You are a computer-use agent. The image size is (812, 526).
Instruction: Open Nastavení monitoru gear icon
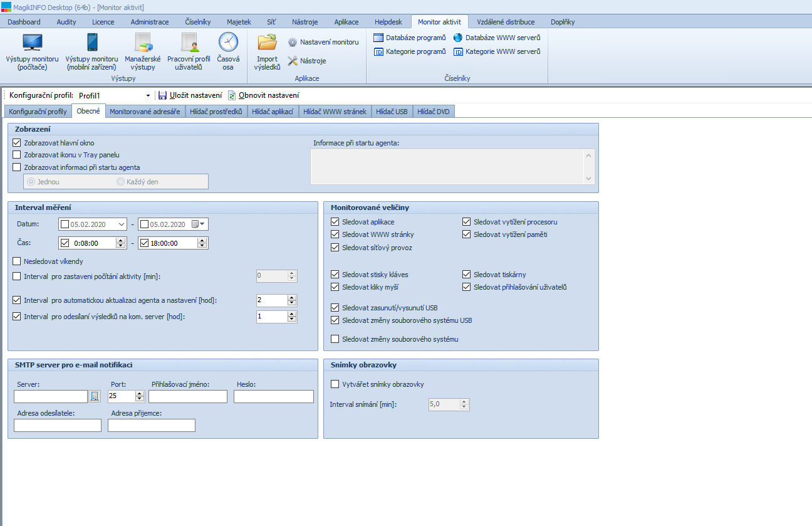(293, 42)
